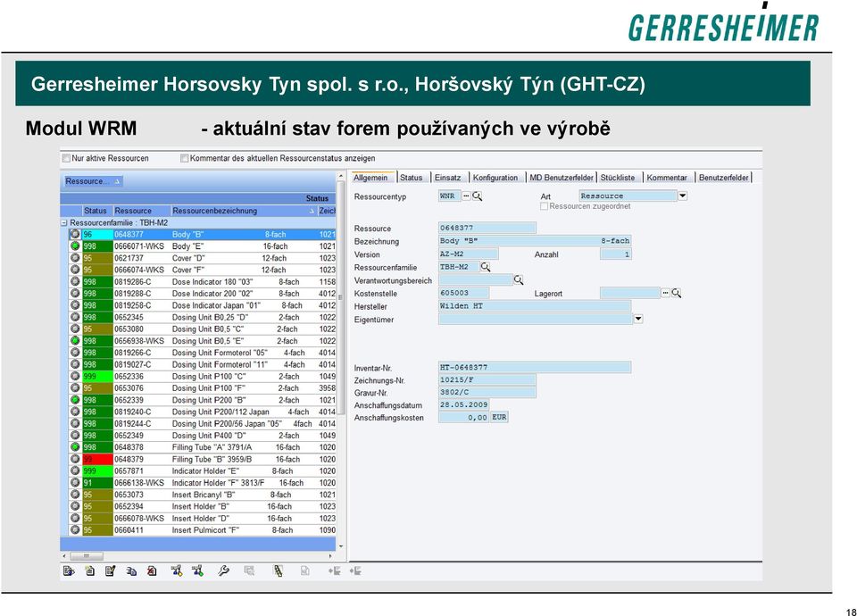Collapse Ressourcenfamilie TBH-M2 tree node
Screen dimensions: 857x616
click(x=64, y=223)
